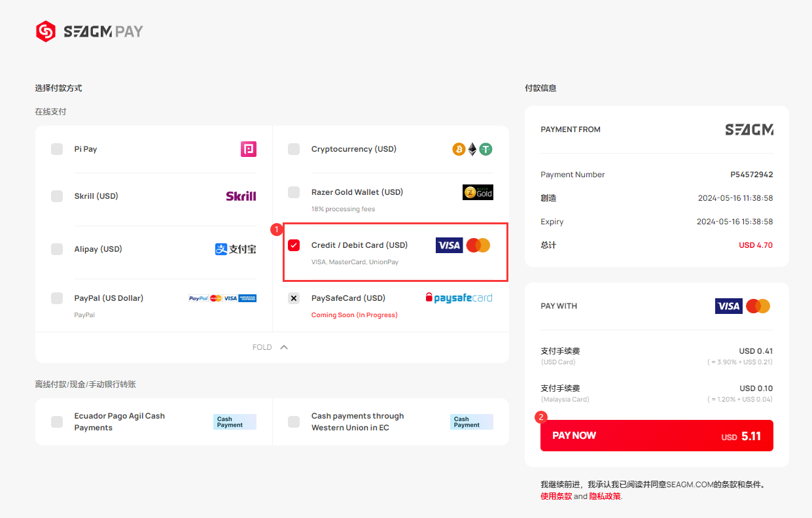Click Cash payments through Western Union label

pyautogui.click(x=358, y=422)
